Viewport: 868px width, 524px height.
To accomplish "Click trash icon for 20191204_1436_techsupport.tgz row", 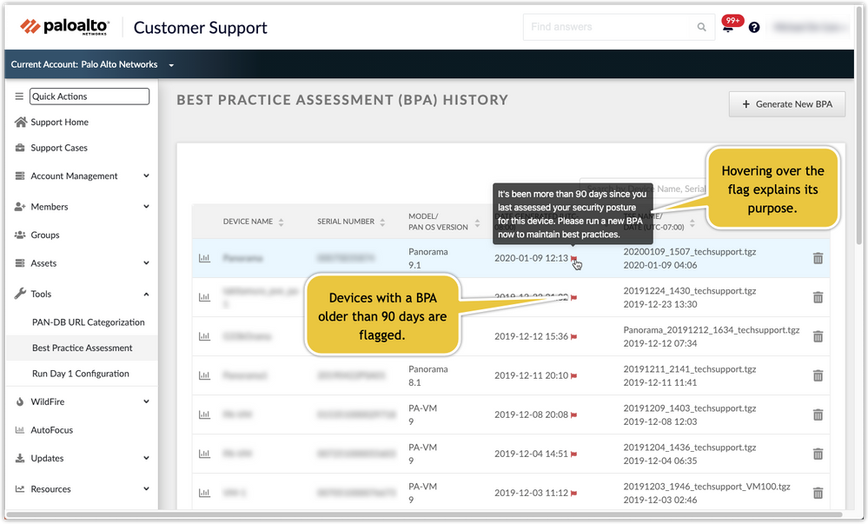I will click(817, 453).
